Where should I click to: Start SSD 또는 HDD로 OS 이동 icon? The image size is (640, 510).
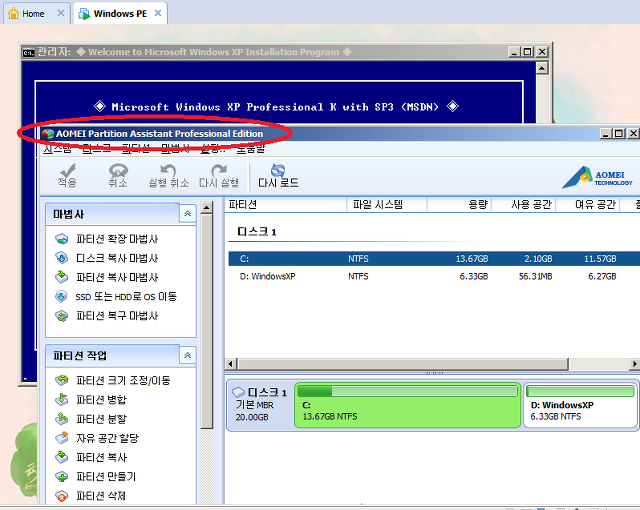tap(62, 296)
